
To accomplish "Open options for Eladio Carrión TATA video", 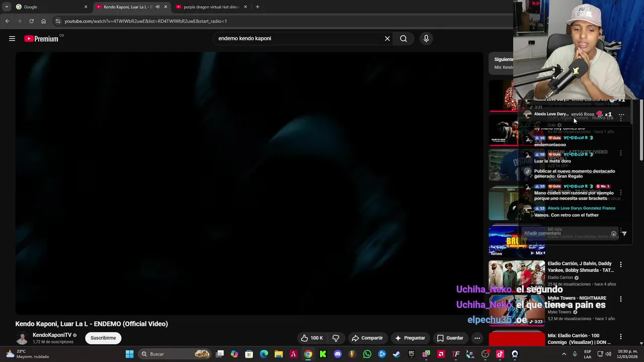I will click(620, 264).
